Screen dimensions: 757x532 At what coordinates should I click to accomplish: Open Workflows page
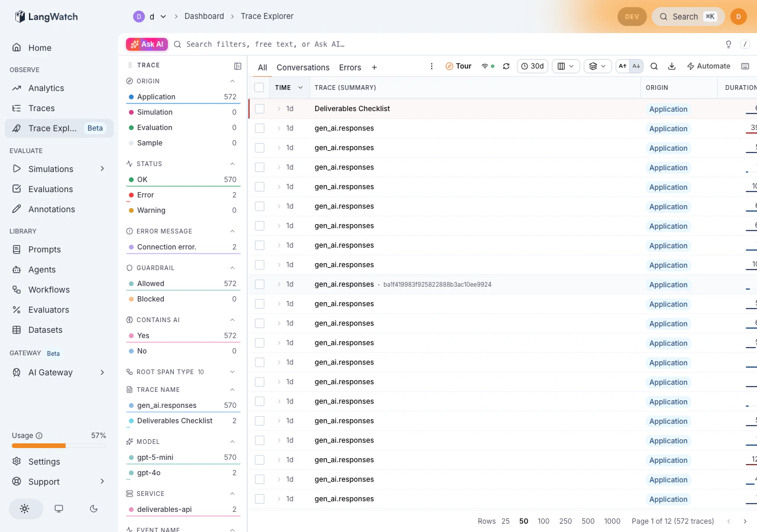coord(59,290)
